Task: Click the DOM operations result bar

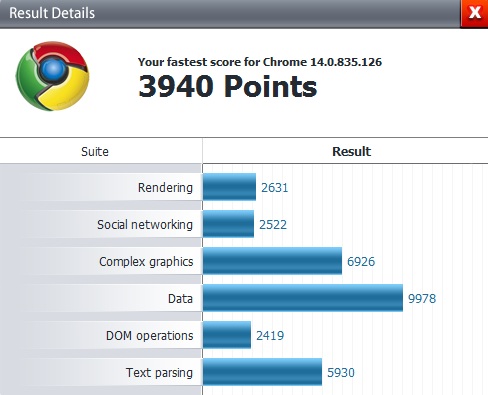Action: (x=227, y=335)
